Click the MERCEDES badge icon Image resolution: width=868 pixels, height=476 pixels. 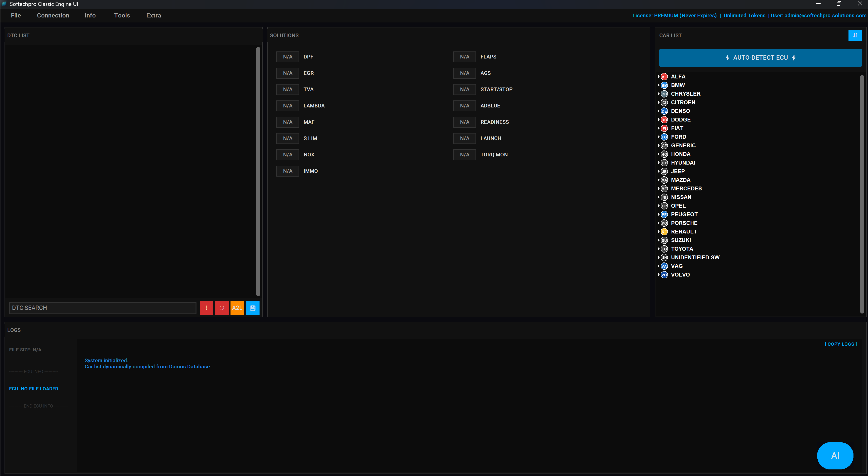click(664, 189)
